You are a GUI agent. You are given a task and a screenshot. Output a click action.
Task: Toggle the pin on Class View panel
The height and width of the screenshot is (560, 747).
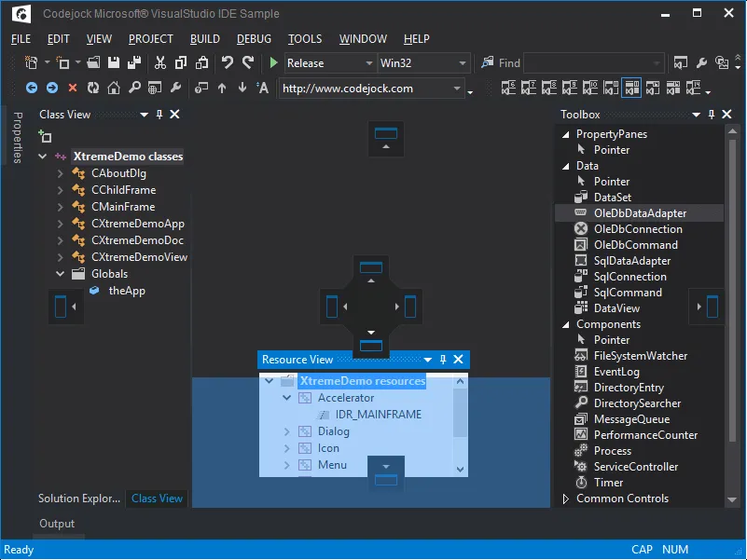159,115
